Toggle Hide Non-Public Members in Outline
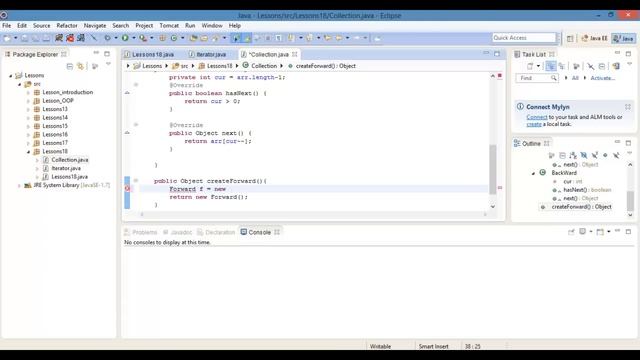The width and height of the screenshot is (640, 360). click(605, 155)
